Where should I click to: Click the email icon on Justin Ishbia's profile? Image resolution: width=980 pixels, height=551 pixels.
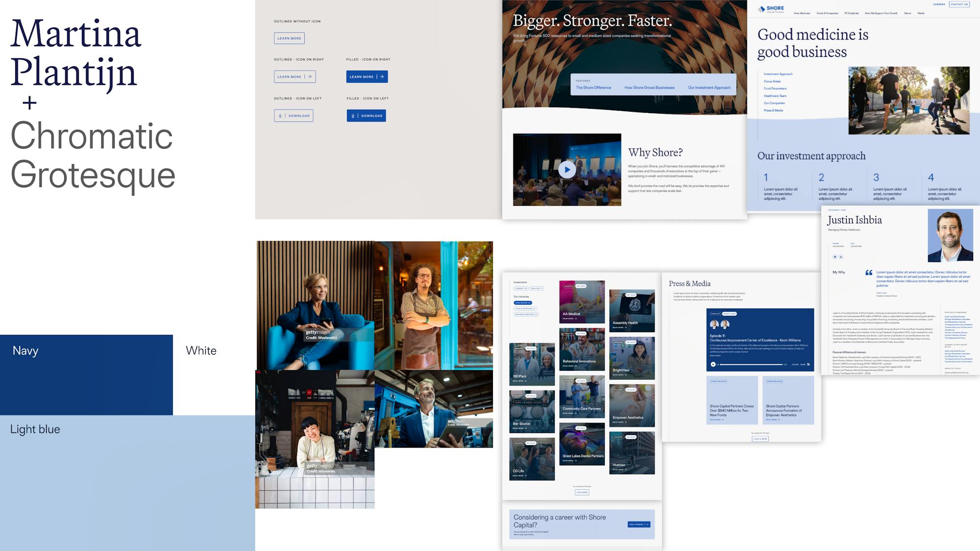tap(835, 257)
